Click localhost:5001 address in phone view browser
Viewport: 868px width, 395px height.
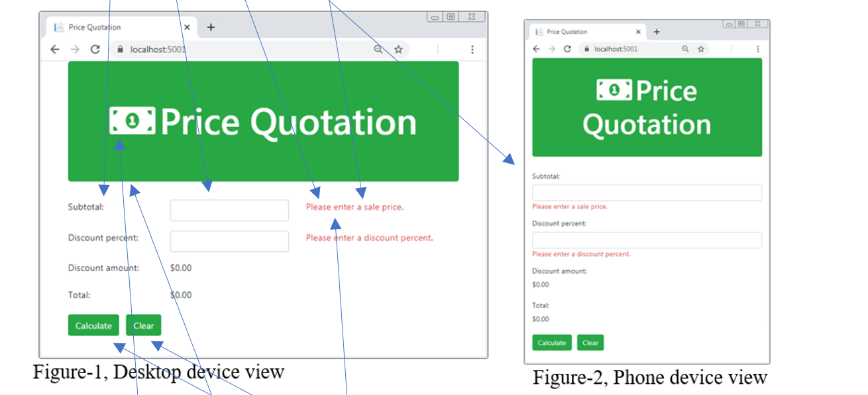(616, 49)
